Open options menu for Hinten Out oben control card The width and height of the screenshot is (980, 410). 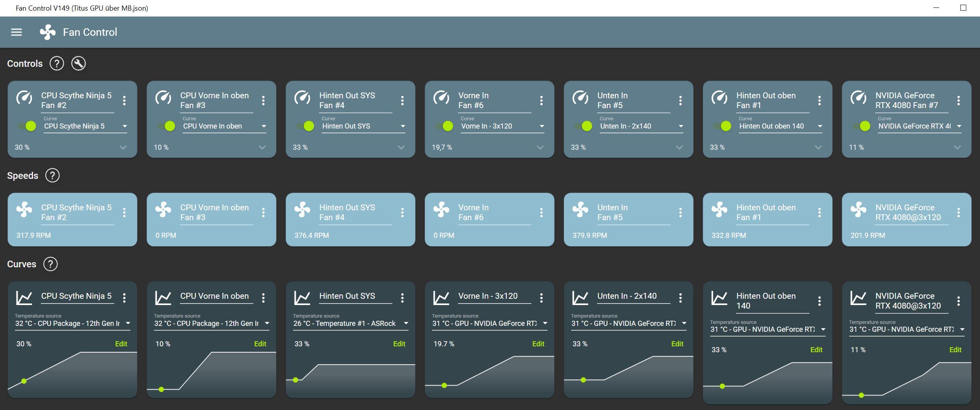coord(820,101)
